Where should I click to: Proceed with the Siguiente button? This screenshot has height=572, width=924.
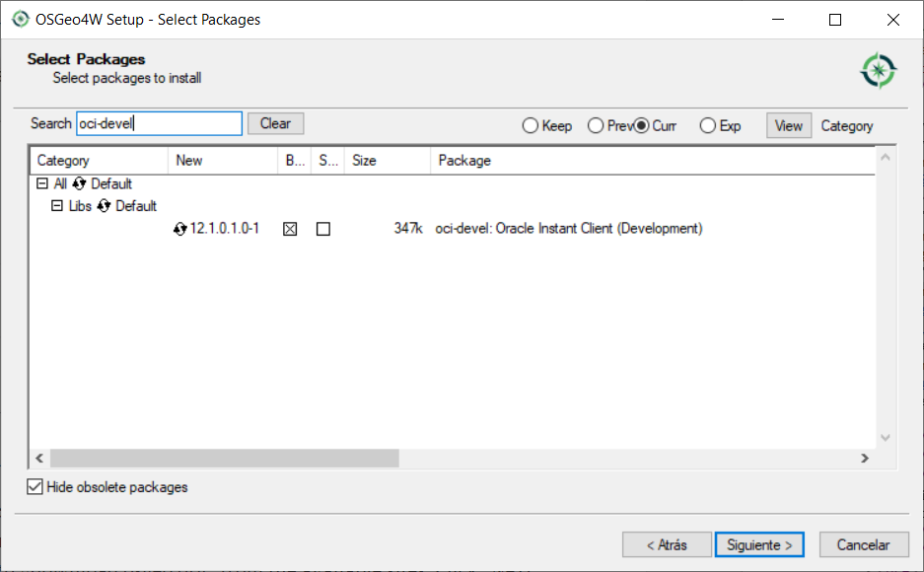pos(759,544)
